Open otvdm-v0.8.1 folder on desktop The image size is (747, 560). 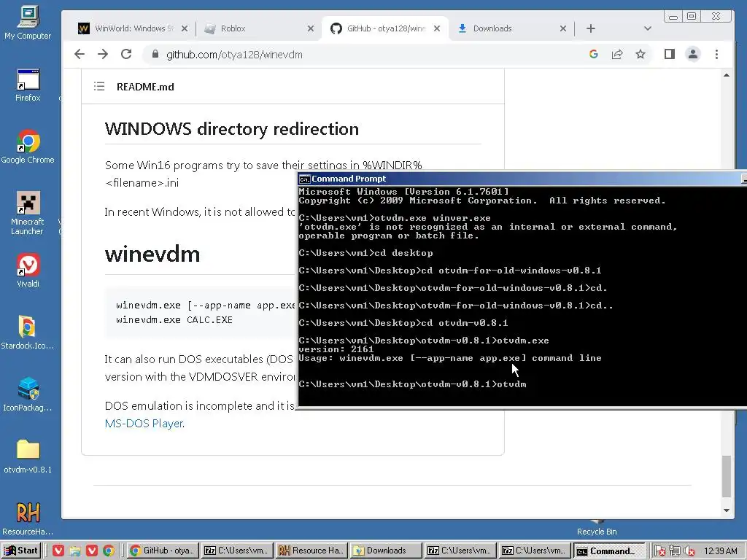[28, 456]
